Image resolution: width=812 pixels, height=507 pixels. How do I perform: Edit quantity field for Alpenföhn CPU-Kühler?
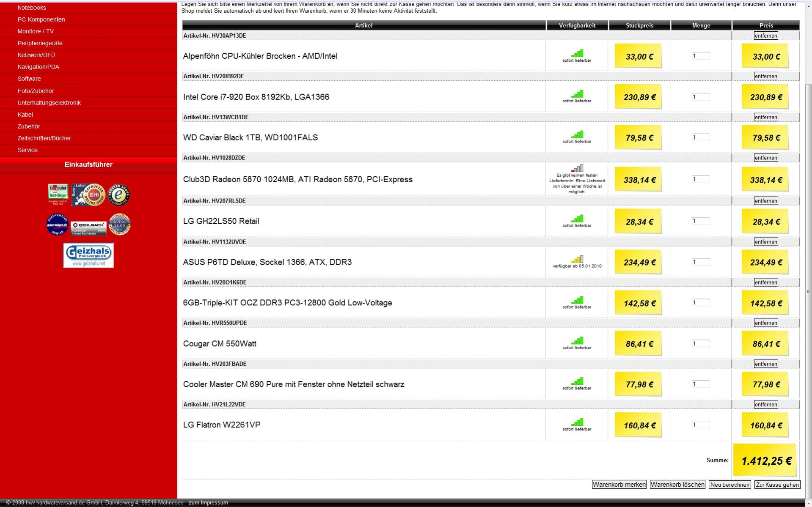coord(701,56)
